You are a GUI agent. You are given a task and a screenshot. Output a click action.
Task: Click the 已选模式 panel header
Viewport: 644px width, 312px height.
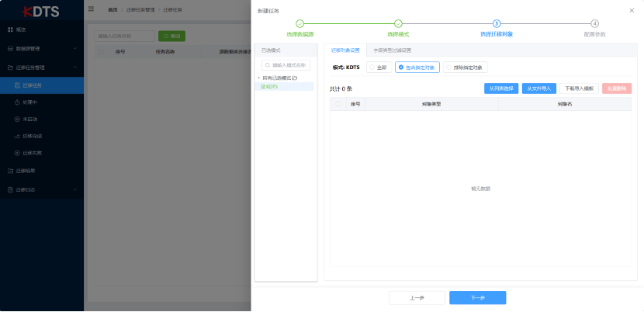[x=286, y=50]
